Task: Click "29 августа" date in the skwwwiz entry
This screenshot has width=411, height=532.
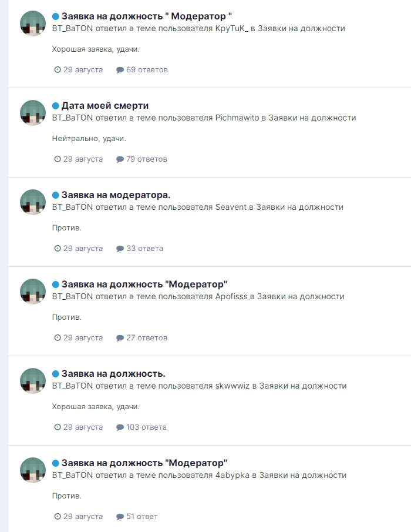Action: [x=83, y=427]
